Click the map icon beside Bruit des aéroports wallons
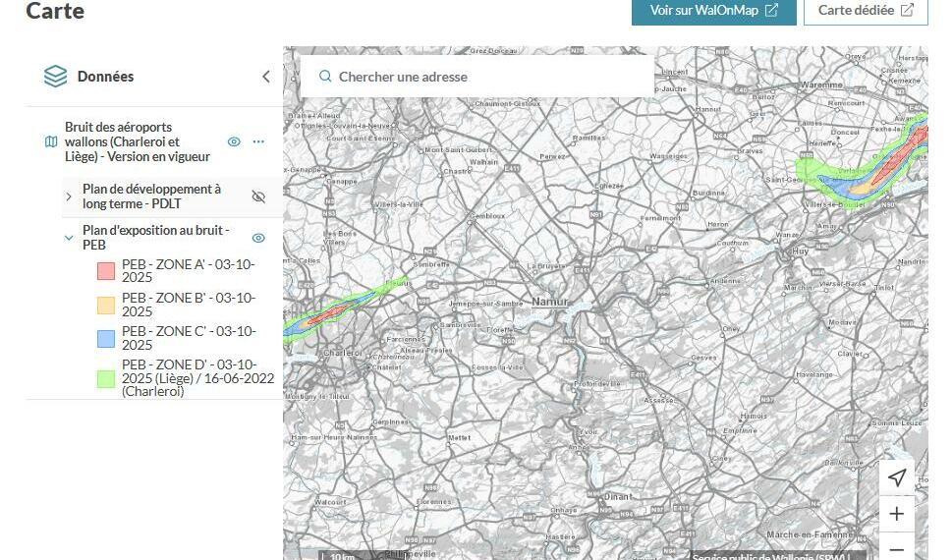Screen dimensions: 952x560 51,141
